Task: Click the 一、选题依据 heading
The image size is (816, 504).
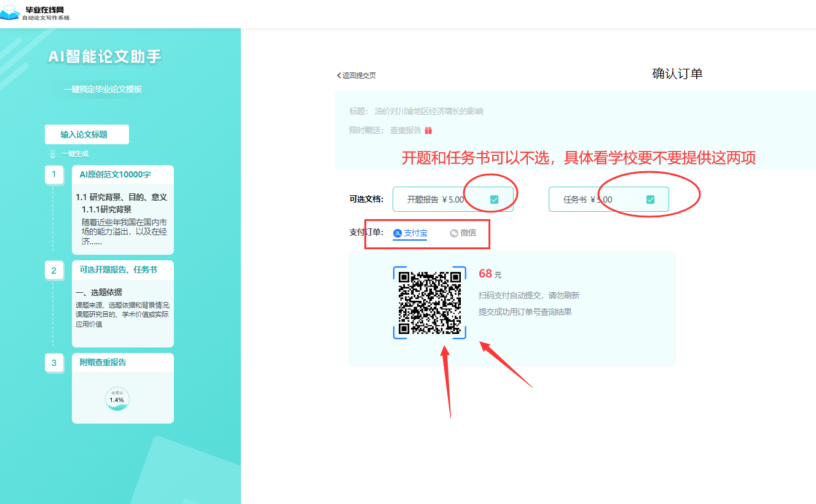Action: 98,292
